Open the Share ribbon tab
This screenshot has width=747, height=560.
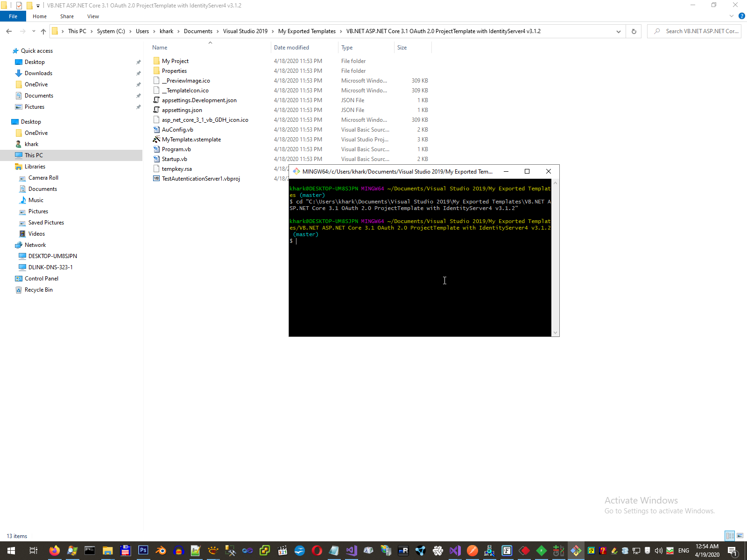(67, 16)
